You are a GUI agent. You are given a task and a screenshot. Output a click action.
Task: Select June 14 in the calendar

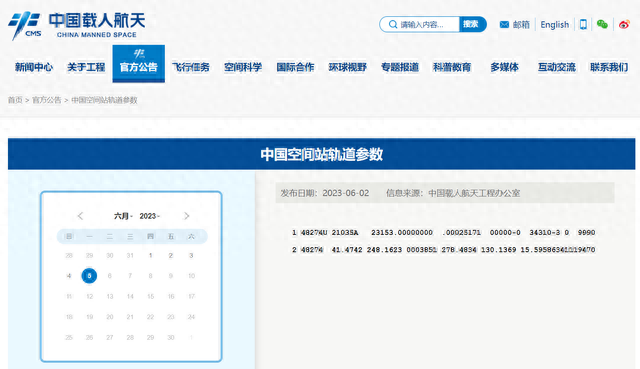point(130,296)
